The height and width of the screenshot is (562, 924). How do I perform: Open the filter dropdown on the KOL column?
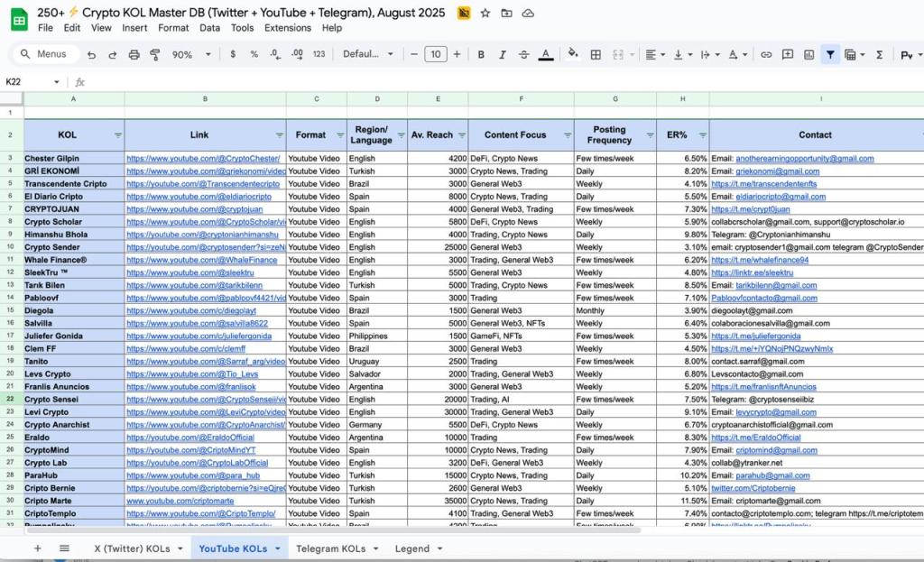tap(118, 134)
